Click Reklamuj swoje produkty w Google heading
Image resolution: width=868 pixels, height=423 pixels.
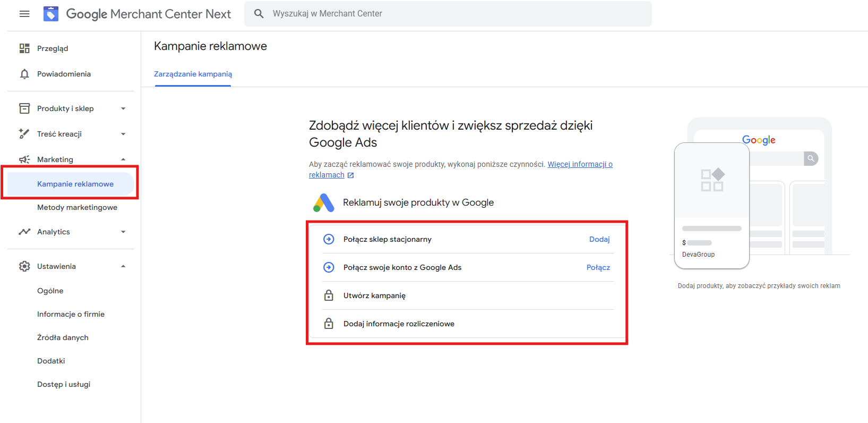coord(418,202)
